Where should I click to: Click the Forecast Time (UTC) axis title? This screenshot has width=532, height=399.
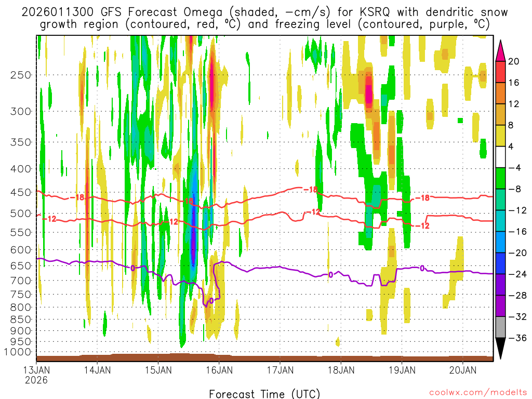[264, 393]
